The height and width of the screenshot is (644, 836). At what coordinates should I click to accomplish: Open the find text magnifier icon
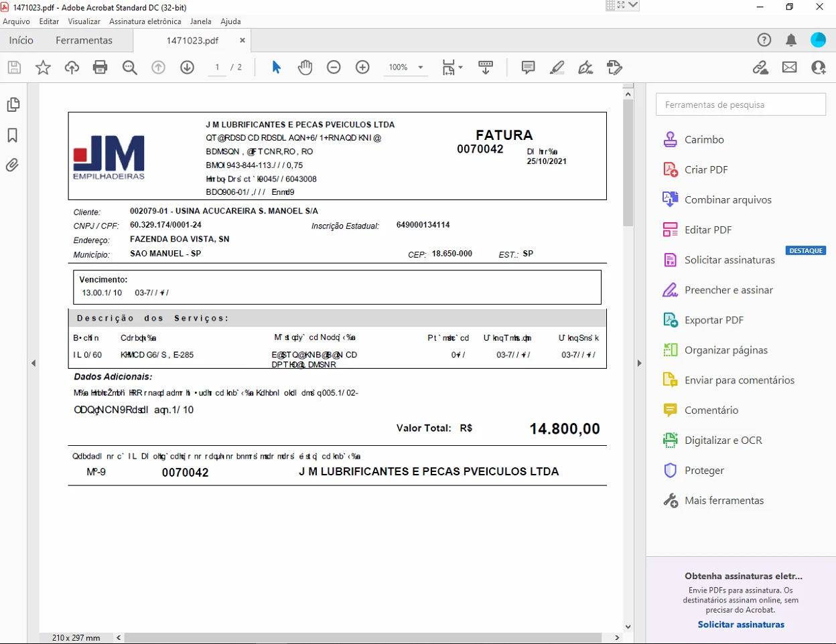(130, 68)
